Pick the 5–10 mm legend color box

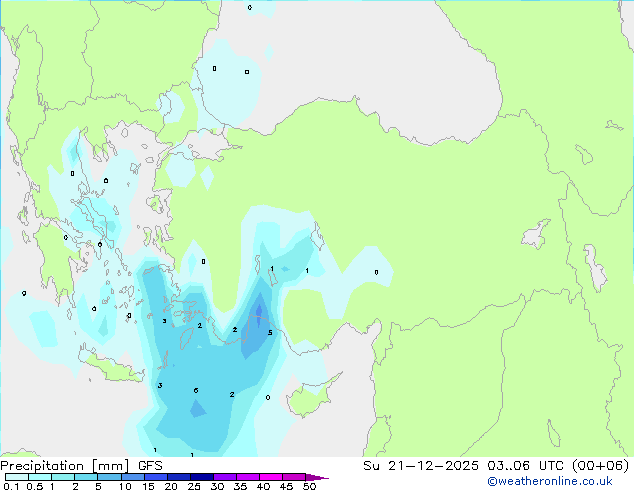click(x=109, y=477)
